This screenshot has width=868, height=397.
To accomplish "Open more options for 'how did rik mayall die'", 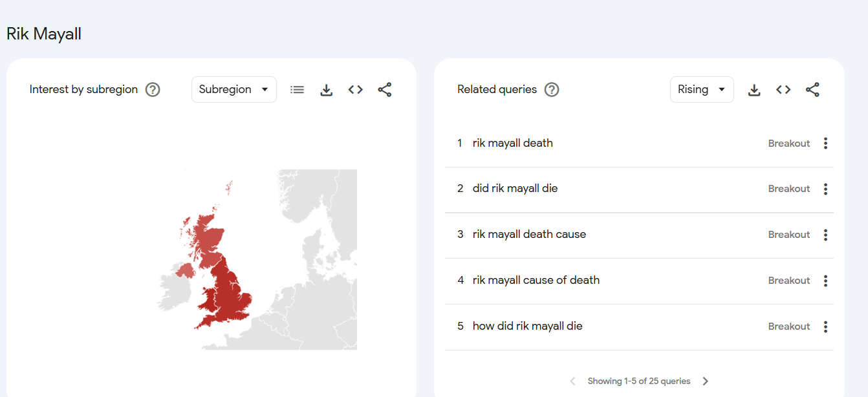I will point(825,327).
